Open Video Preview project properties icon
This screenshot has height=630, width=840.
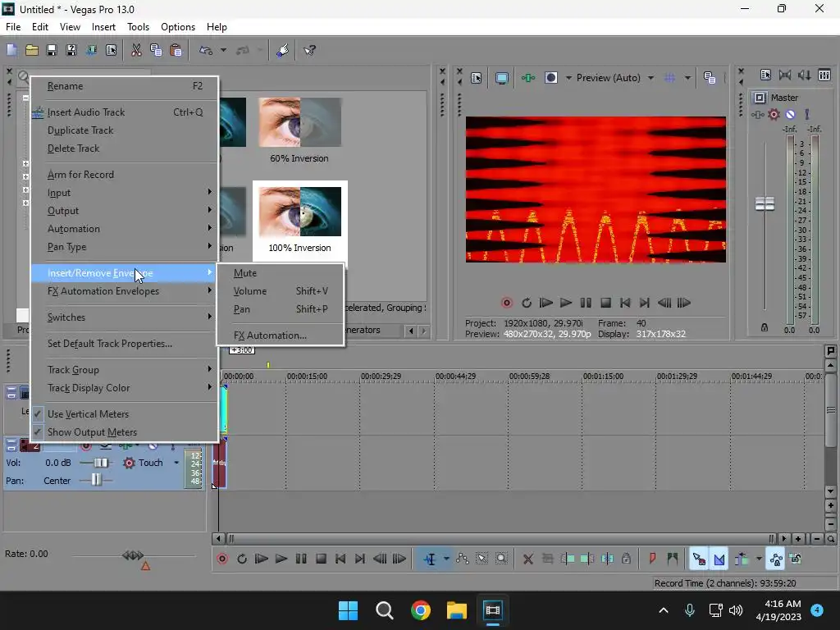(477, 78)
